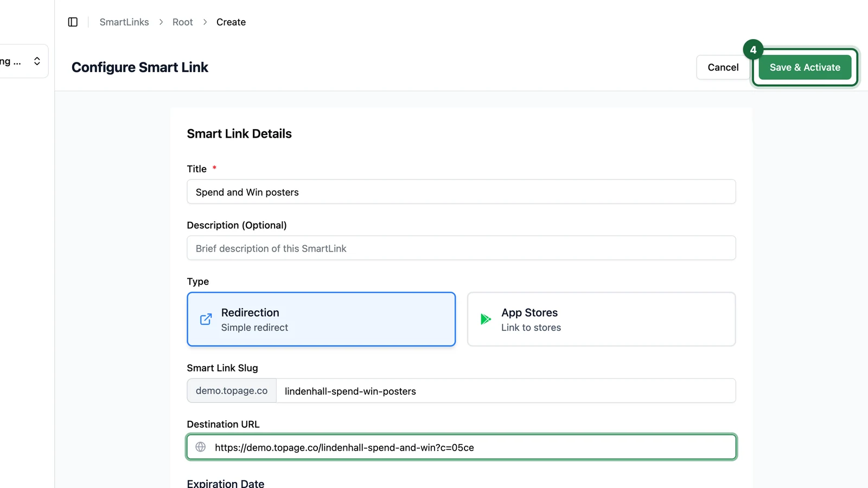
Task: Click the App Stores play icon
Action: (486, 319)
